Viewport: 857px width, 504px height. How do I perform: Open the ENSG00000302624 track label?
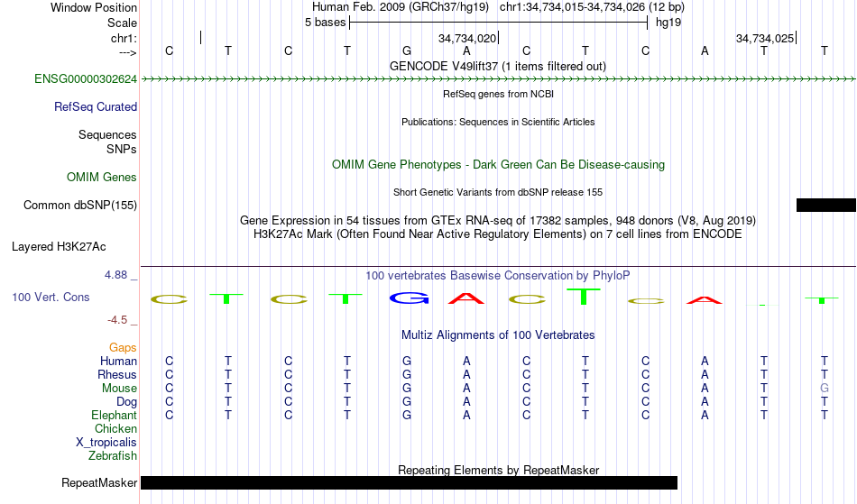click(x=86, y=79)
